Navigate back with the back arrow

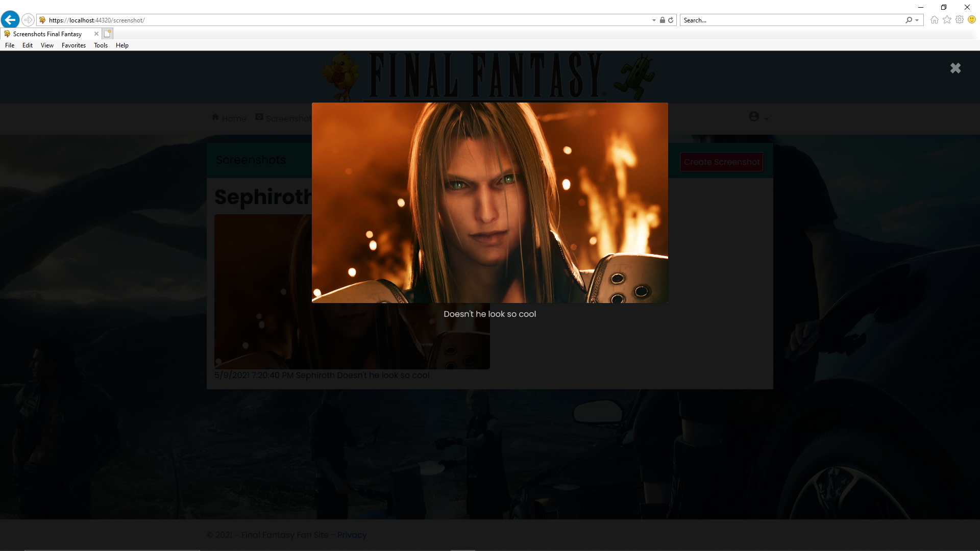point(10,19)
